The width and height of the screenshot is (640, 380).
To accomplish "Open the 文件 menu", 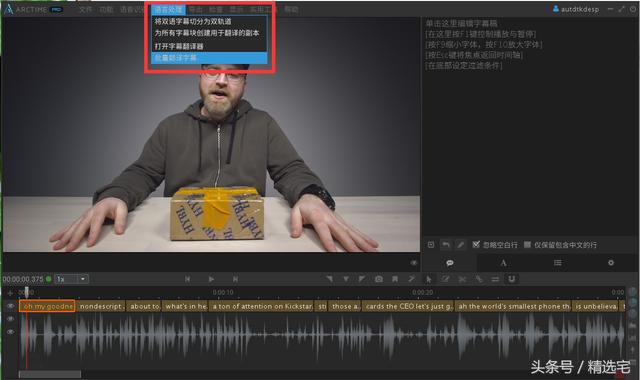I will (x=86, y=9).
